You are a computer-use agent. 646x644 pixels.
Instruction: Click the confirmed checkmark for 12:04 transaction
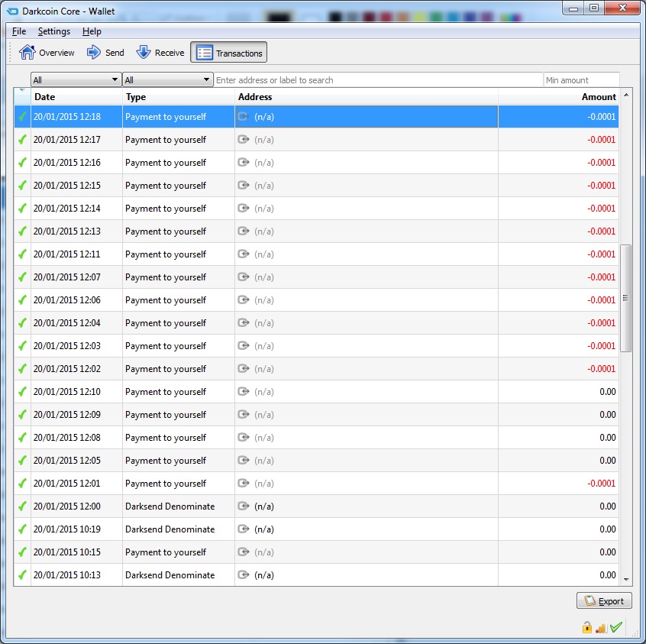coord(23,323)
